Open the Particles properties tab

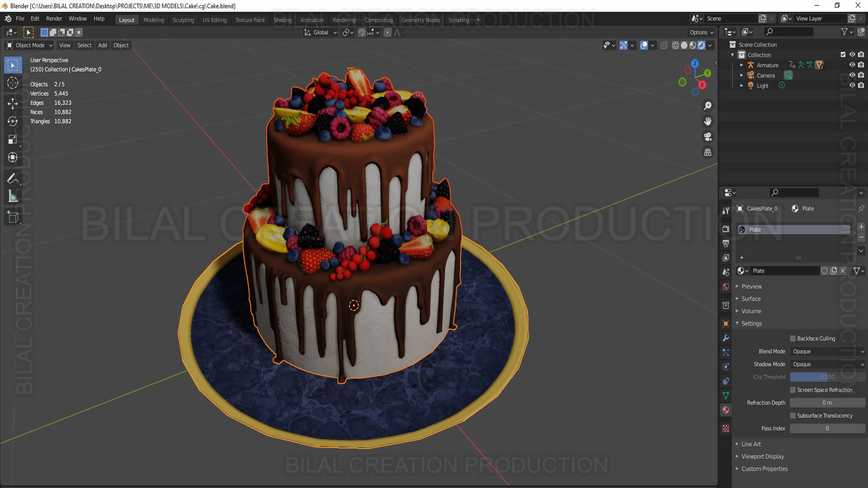coord(726,353)
